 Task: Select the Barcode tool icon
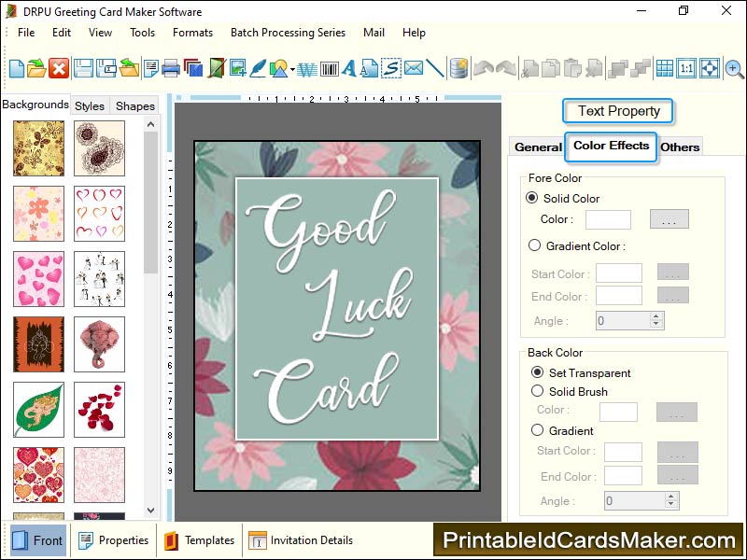point(330,68)
